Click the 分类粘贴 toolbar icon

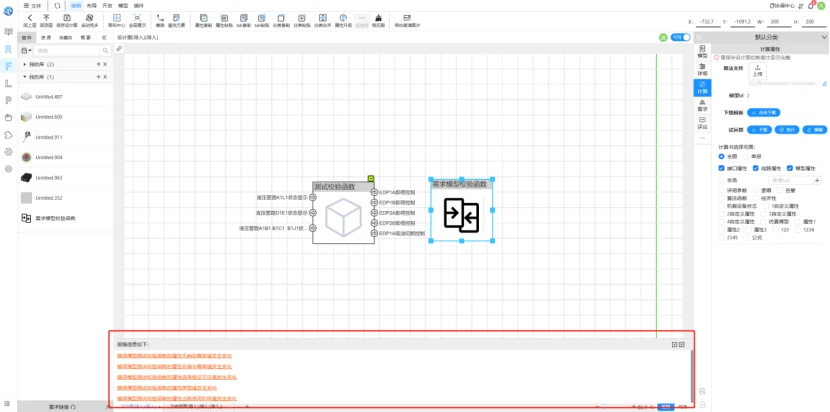301,20
